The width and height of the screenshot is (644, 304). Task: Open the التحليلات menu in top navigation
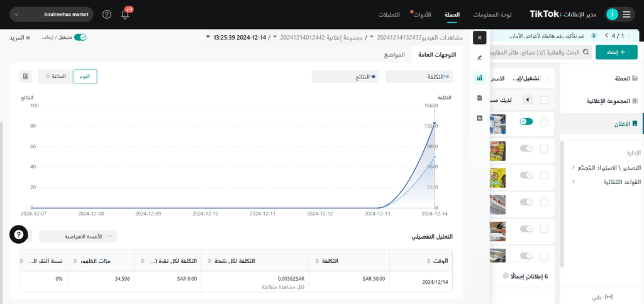coord(389,15)
